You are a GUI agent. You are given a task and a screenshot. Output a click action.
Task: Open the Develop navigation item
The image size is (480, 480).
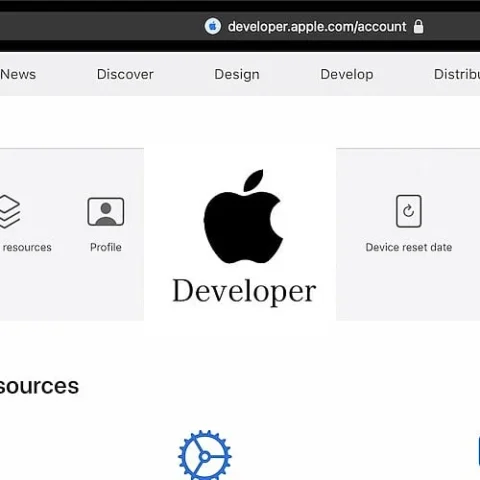pyautogui.click(x=347, y=75)
